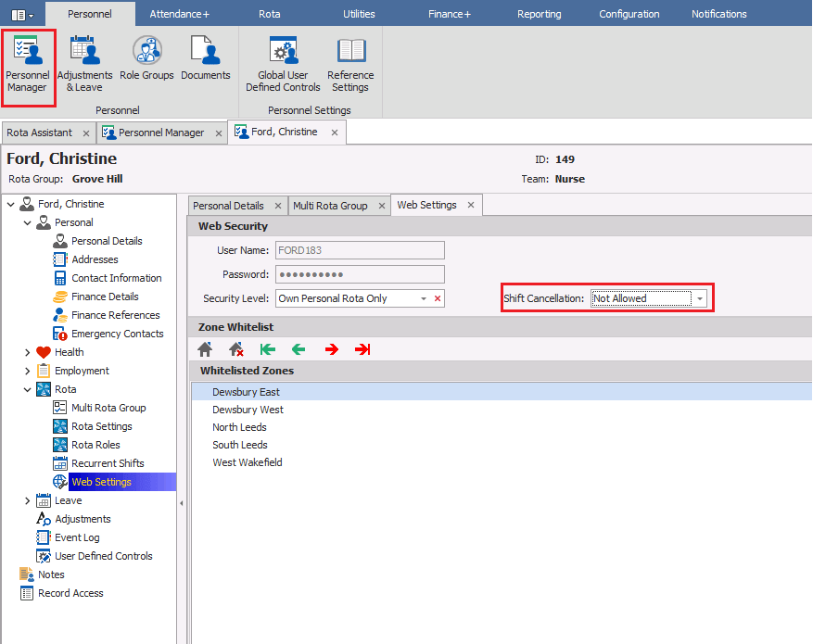Expand the Health tree node
813x644 pixels.
28,352
